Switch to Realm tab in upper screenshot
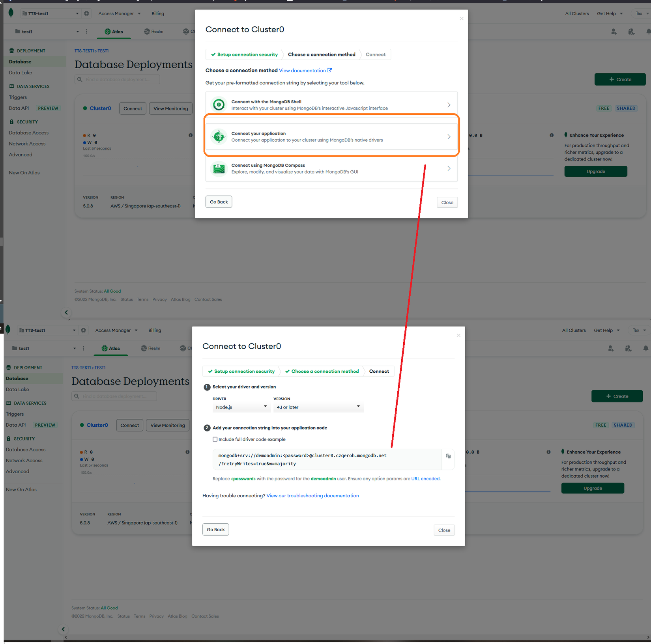The height and width of the screenshot is (644, 651). (x=153, y=32)
